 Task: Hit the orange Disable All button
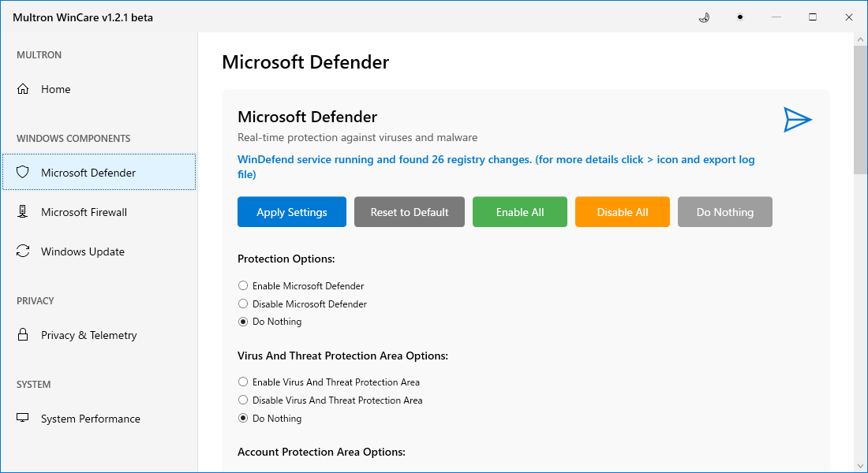point(623,212)
